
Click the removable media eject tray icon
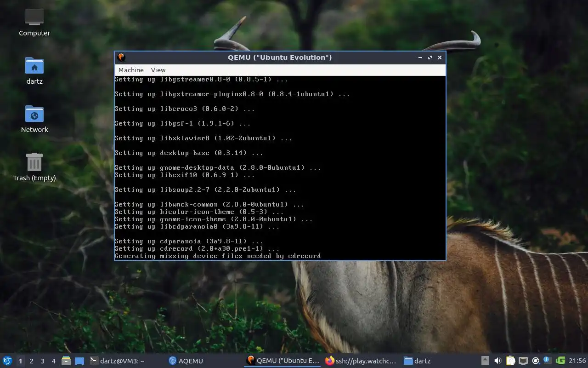pos(485,361)
